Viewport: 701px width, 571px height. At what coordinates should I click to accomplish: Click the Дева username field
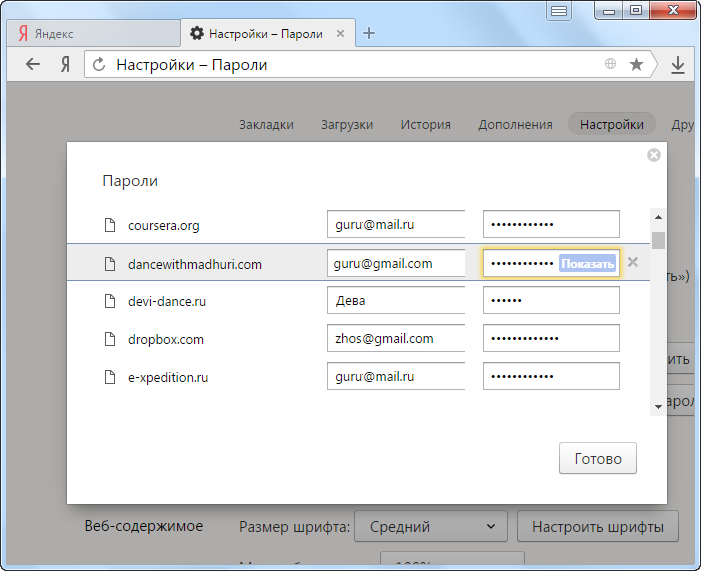[396, 300]
